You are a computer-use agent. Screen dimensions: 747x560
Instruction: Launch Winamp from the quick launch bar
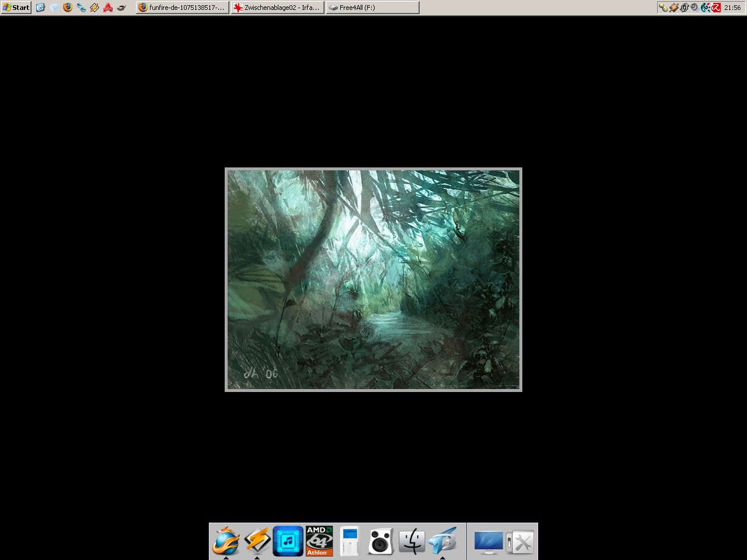95,8
